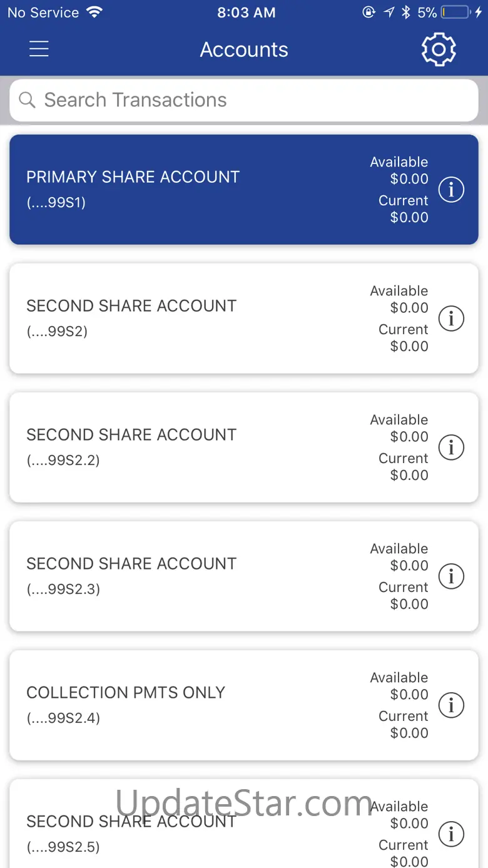Tap info icon for account 99S2.3
The image size is (488, 868).
tap(451, 576)
